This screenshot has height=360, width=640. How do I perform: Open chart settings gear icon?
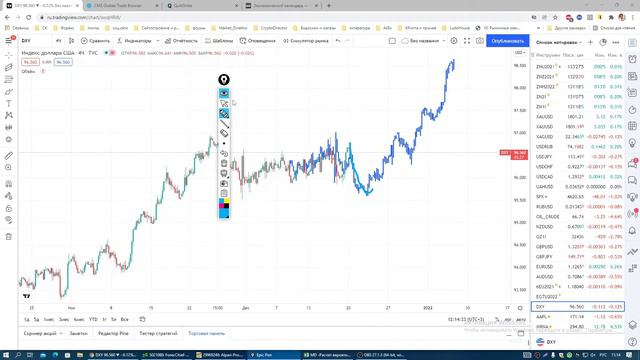(x=454, y=41)
